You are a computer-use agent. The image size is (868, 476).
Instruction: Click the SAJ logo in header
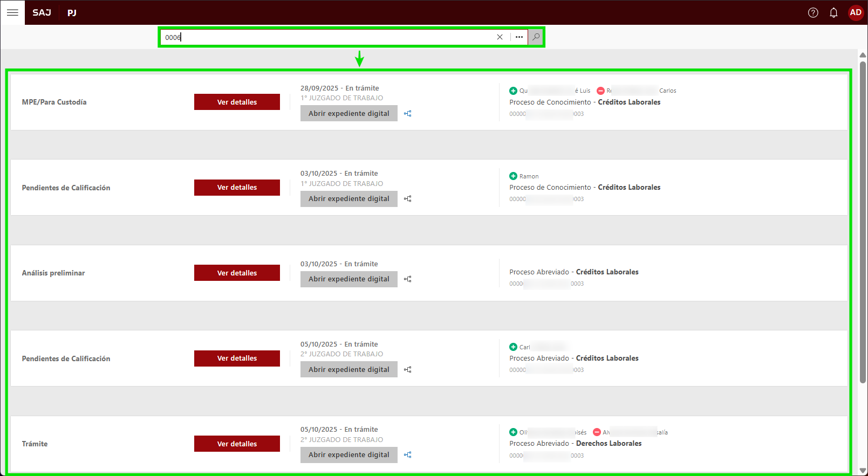42,12
